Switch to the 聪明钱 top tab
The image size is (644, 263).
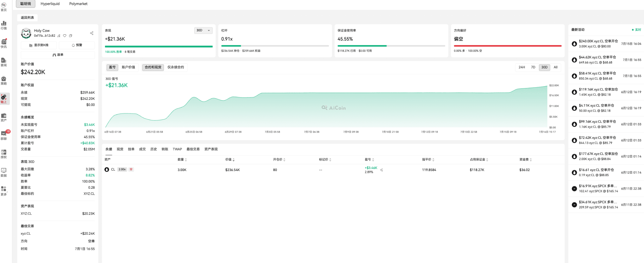coord(26,4)
